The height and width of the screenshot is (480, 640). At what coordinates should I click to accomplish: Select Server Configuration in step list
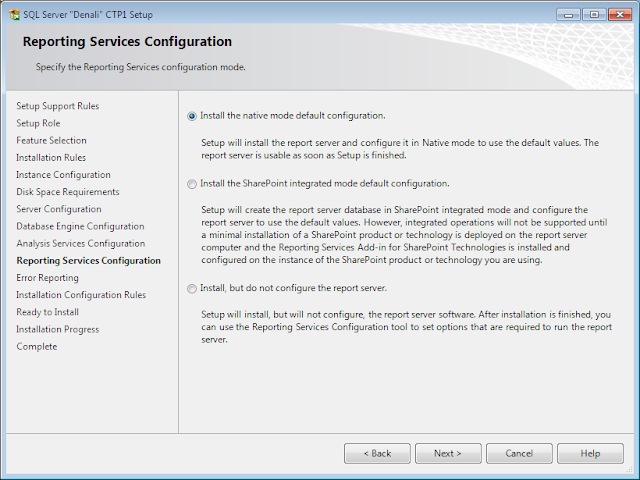[x=59, y=209]
